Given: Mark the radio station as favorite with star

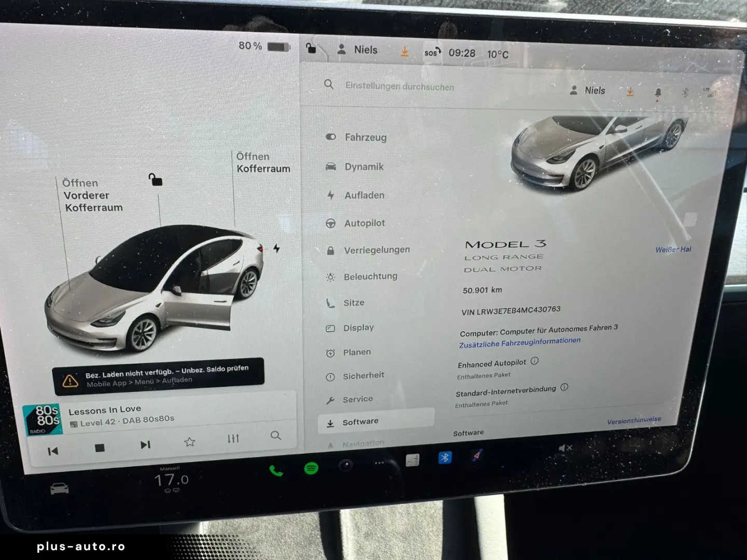Looking at the screenshot, I should tap(190, 442).
